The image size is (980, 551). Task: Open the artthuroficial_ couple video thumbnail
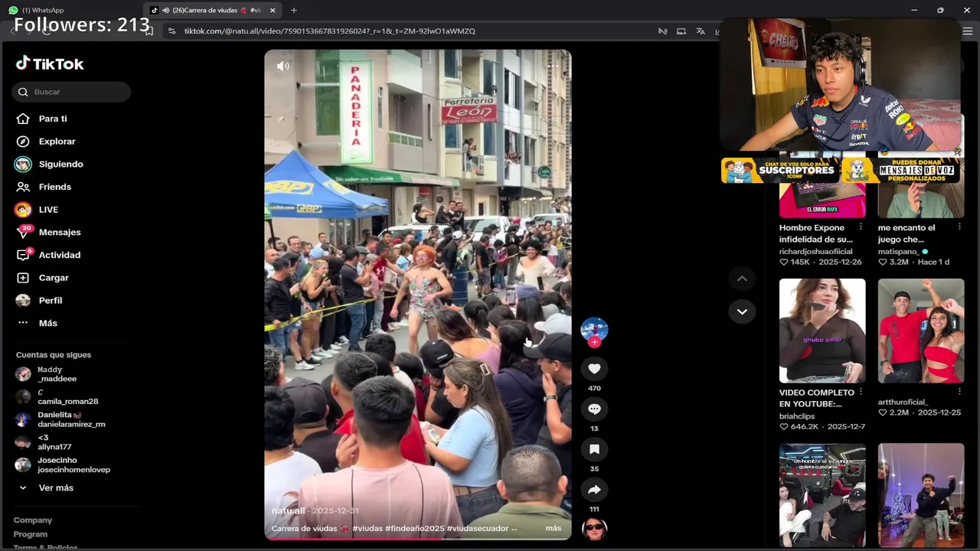click(921, 331)
